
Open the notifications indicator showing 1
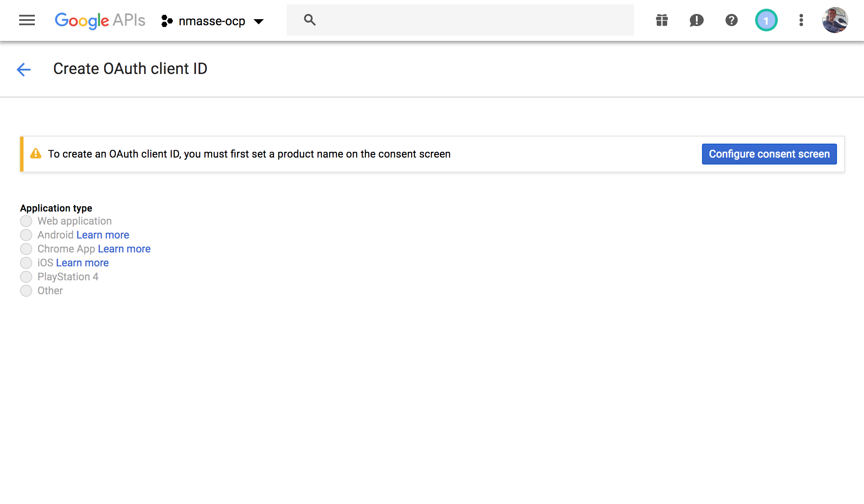point(766,20)
